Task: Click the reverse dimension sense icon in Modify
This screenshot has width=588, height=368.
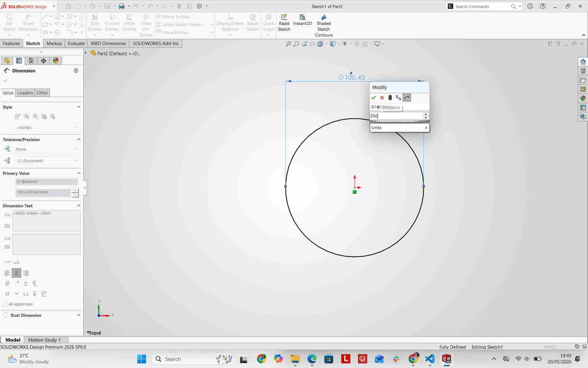Action: pyautogui.click(x=398, y=98)
